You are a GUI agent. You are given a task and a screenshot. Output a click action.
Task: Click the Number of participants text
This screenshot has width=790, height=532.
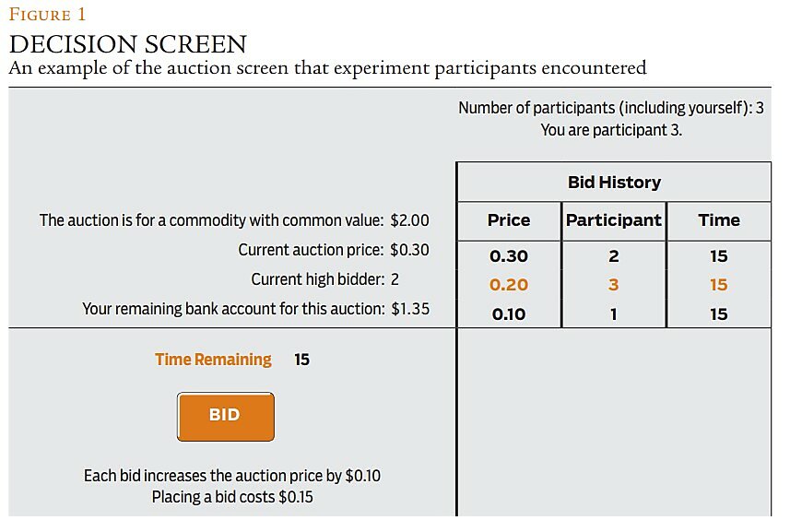611,108
